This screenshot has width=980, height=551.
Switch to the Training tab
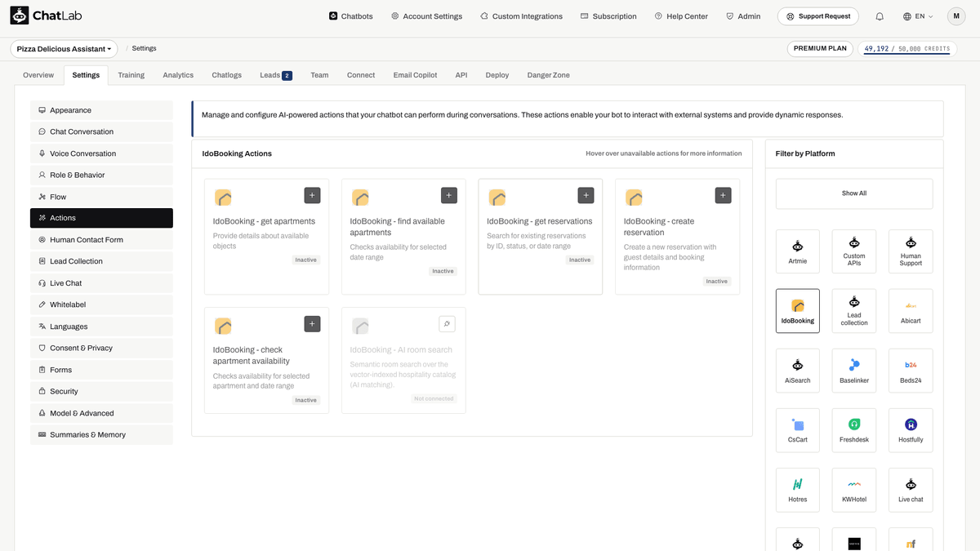pos(131,75)
